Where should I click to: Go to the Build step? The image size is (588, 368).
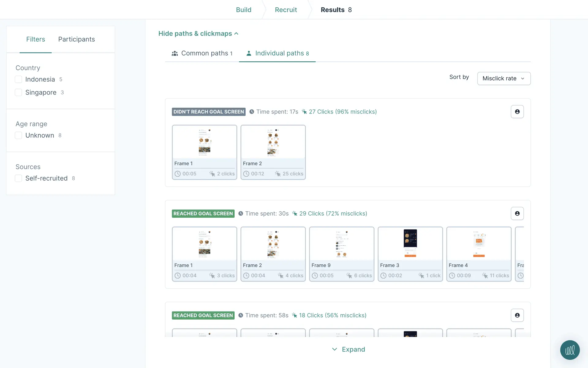(x=243, y=10)
